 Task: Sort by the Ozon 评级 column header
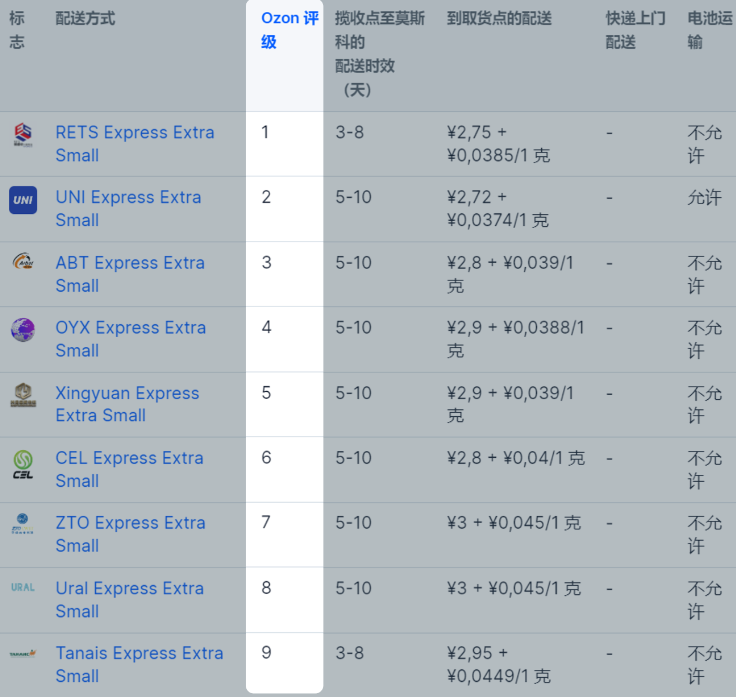(290, 30)
